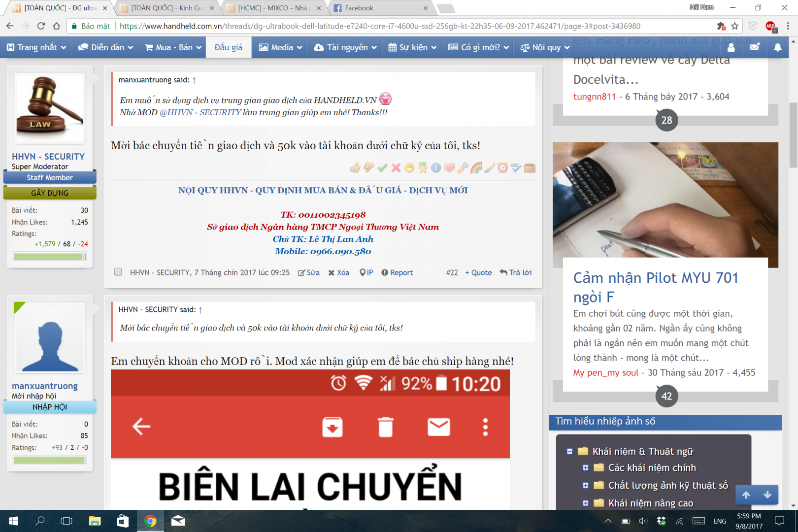Viewport: 798px width, 532px height.
Task: Click the notifications bell icon
Action: pos(777,47)
